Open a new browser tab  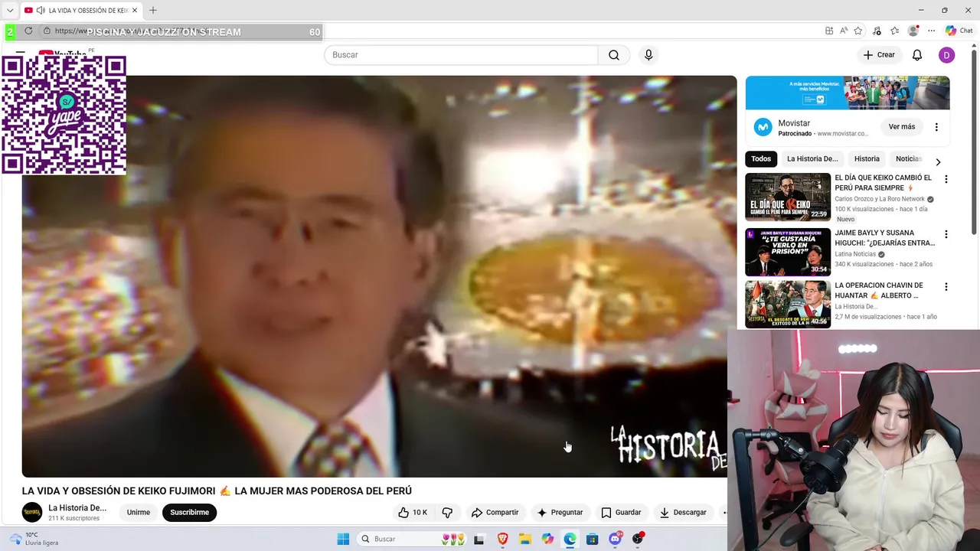coord(153,10)
